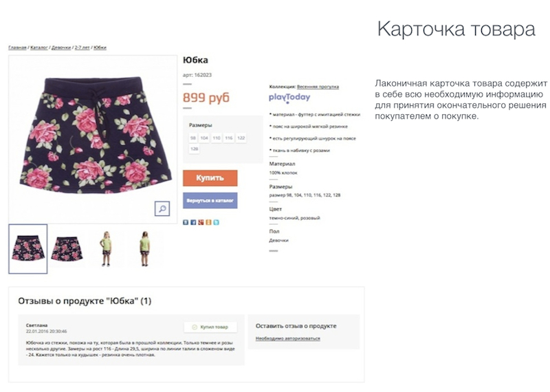Screen dimensions: 550x392
Task: Share via the Google Plus icon
Action: (201, 222)
